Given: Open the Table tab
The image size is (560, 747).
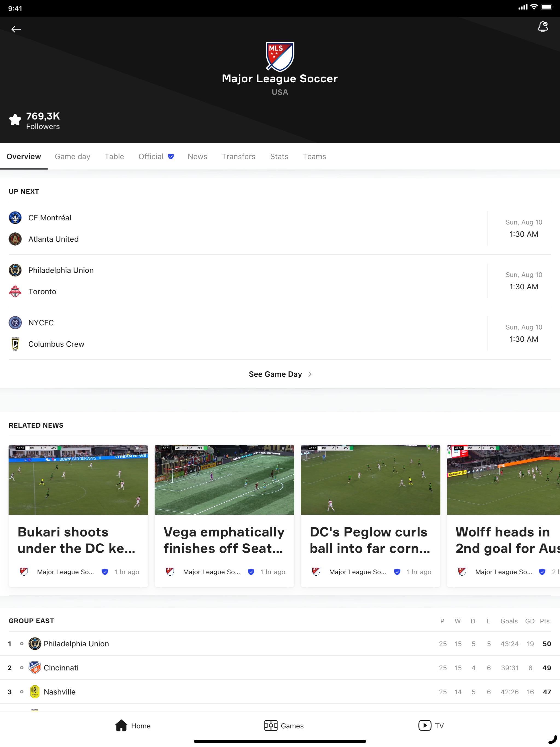Looking at the screenshot, I should [114, 156].
